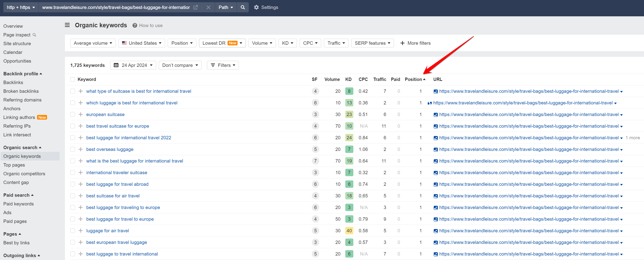Tick the select-all Keyword header checkbox
644x260 pixels.
(x=72, y=79)
